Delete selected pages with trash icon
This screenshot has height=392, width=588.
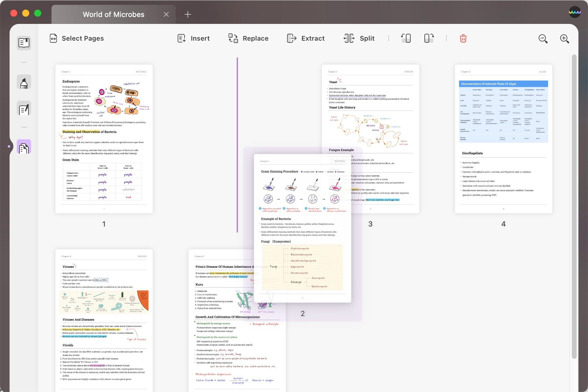pos(463,38)
